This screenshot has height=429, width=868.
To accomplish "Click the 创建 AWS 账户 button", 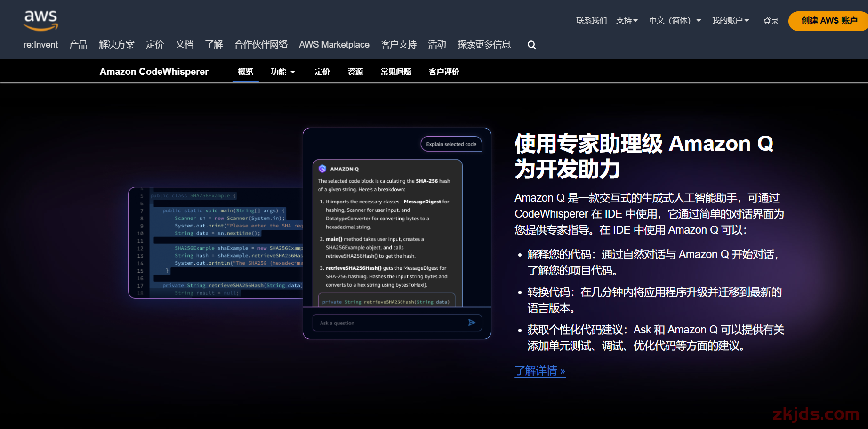I will click(x=829, y=21).
